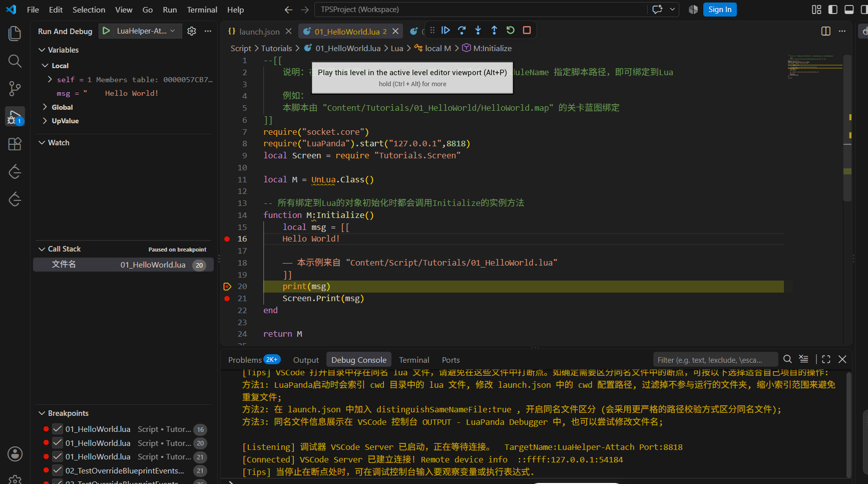Click the debug Restart button
Viewport: 868px width, 484px height.
[510, 30]
